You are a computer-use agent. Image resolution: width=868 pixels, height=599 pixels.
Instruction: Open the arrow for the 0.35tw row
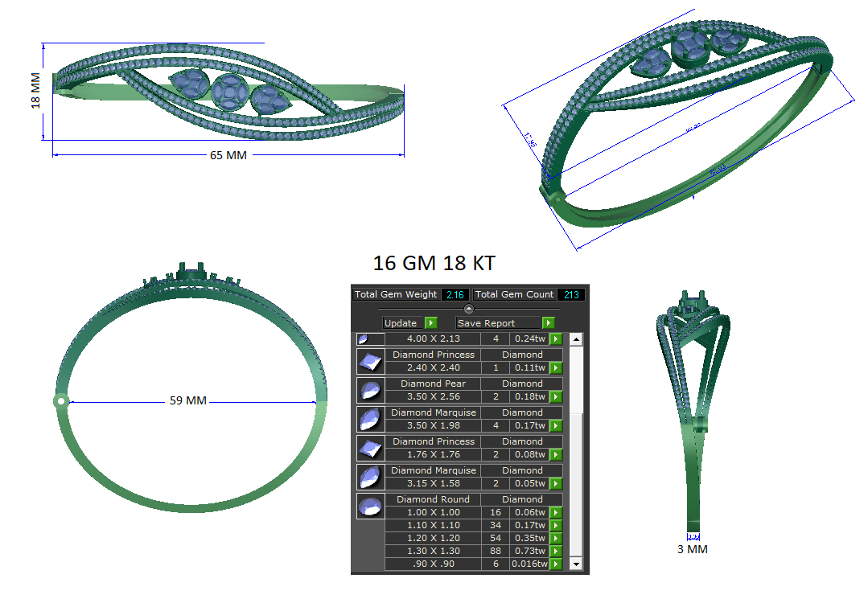[556, 539]
